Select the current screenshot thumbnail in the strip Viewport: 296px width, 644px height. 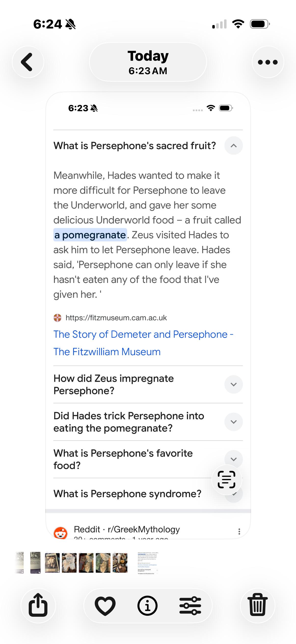coord(148,563)
